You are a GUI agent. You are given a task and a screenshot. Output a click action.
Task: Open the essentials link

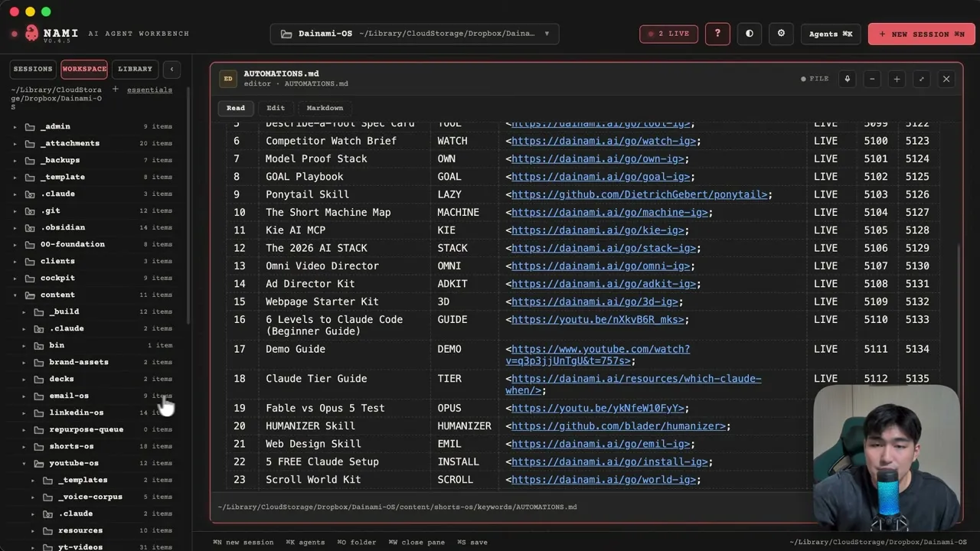[149, 90]
